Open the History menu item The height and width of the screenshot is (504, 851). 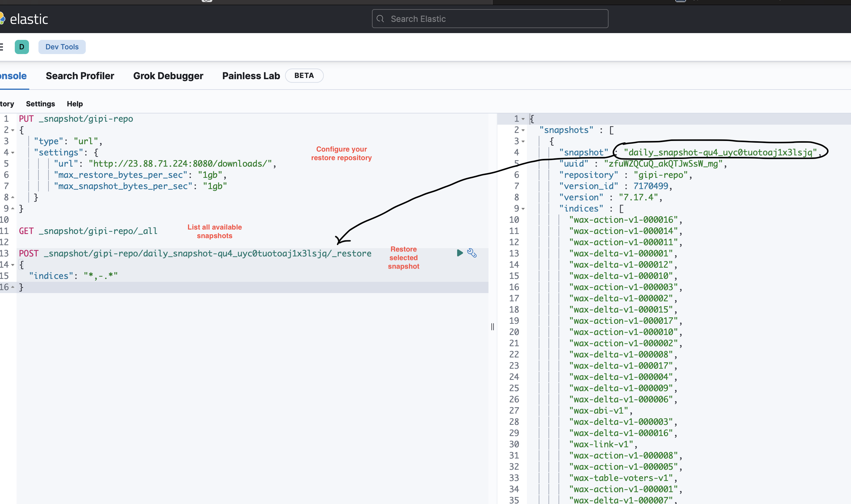click(x=7, y=104)
